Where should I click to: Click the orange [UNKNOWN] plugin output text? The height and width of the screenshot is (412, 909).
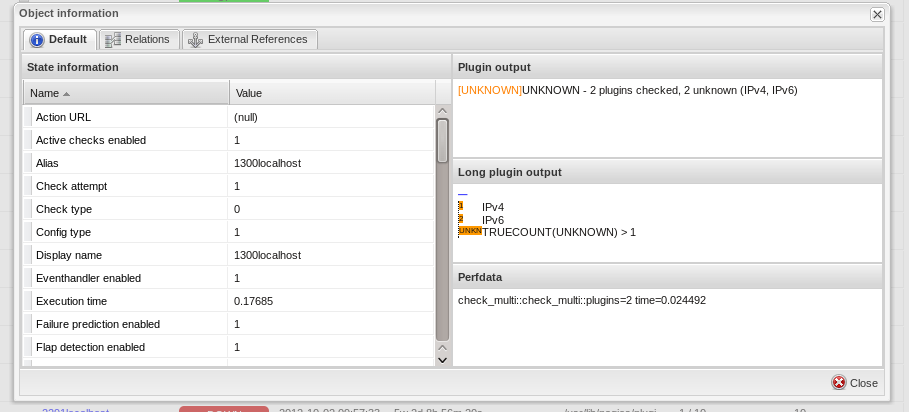click(490, 90)
